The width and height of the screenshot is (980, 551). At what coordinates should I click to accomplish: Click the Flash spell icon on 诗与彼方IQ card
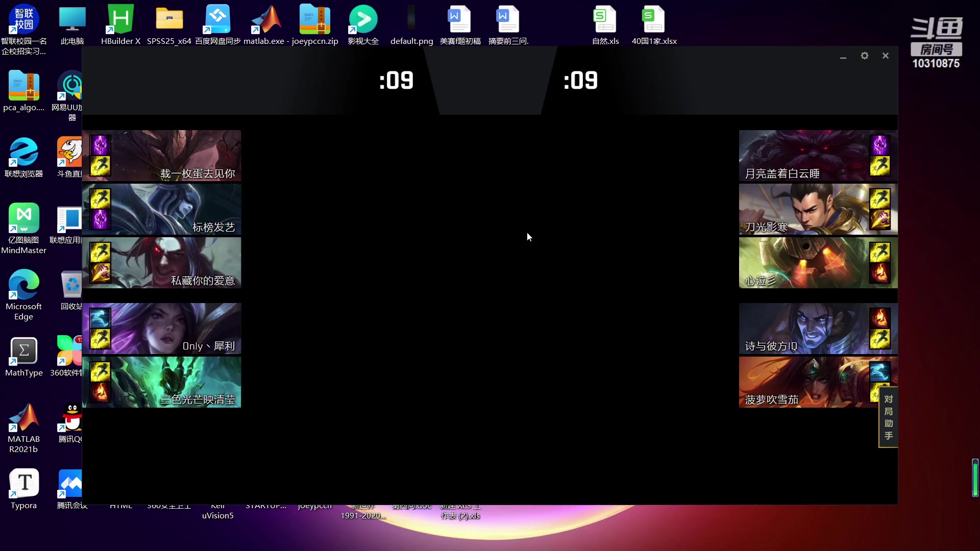tap(880, 339)
